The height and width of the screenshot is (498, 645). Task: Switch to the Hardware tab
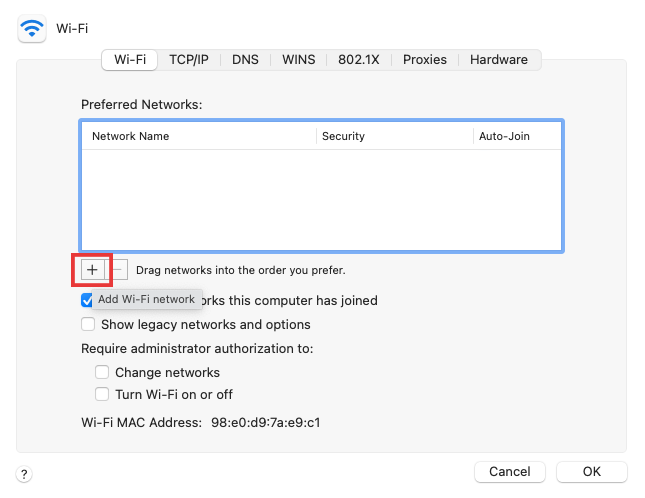(x=498, y=60)
